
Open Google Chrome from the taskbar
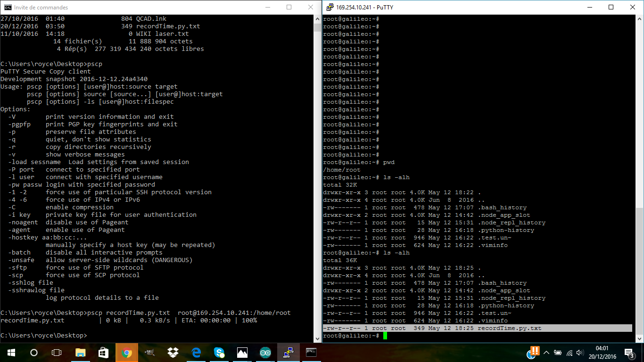click(126, 353)
